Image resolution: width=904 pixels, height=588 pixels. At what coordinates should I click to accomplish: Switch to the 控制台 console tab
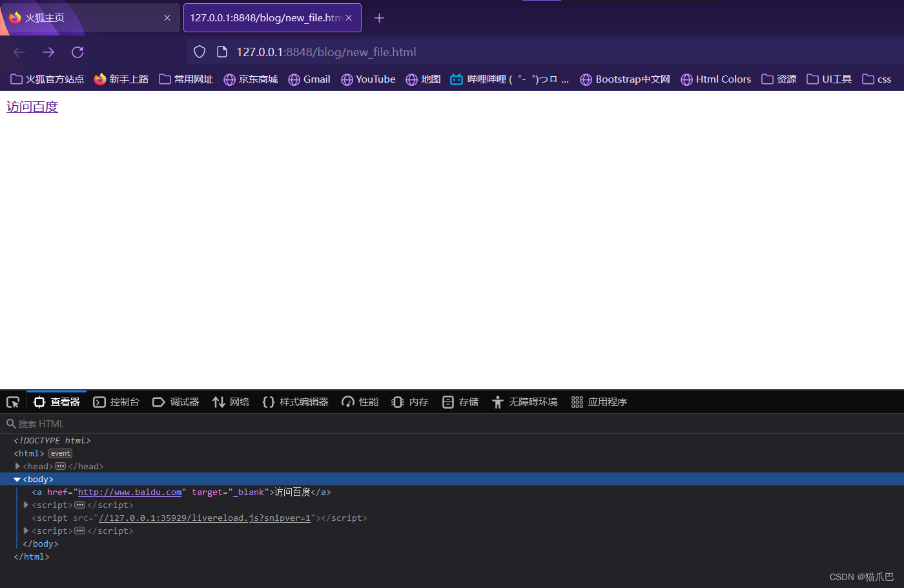pyautogui.click(x=116, y=402)
